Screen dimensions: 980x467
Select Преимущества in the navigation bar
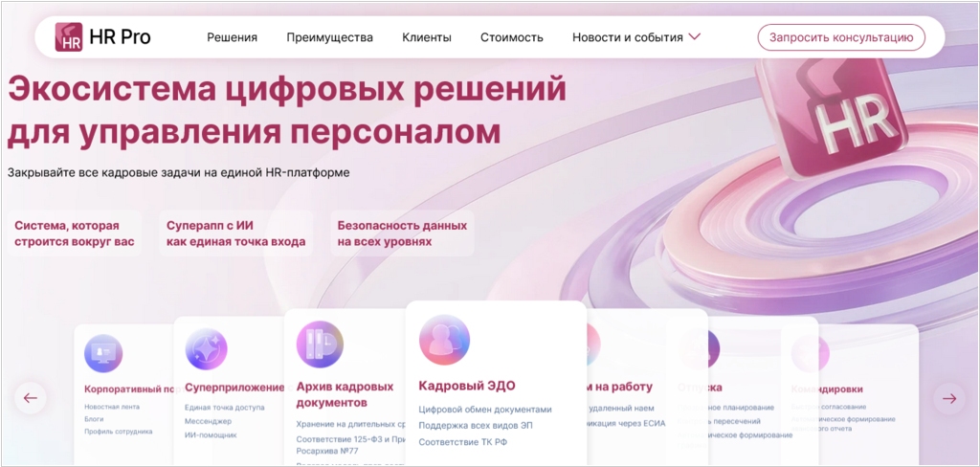(329, 38)
